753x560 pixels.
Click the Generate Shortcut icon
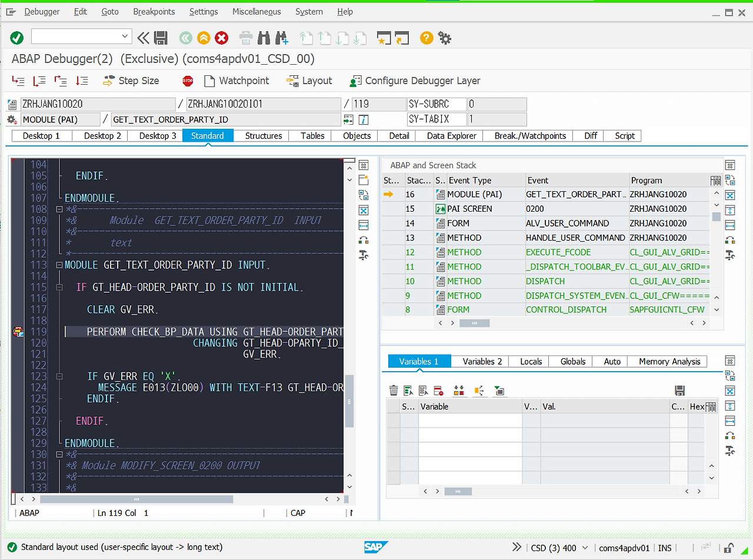402,38
